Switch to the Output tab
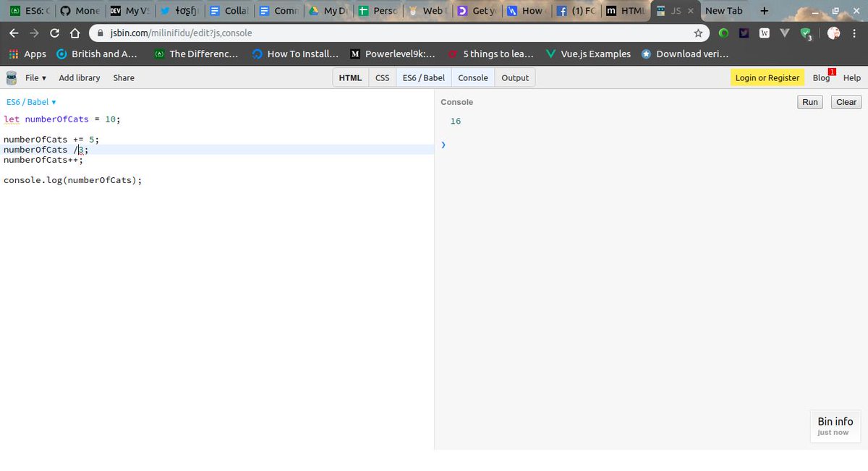Screen dimensions: 868x471 tap(515, 77)
